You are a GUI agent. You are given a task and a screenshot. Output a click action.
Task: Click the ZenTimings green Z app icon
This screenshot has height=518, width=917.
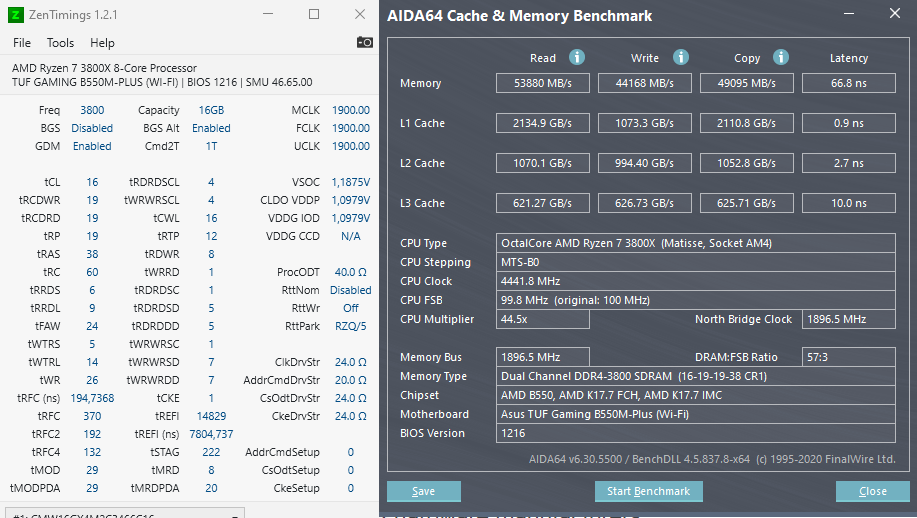click(16, 15)
